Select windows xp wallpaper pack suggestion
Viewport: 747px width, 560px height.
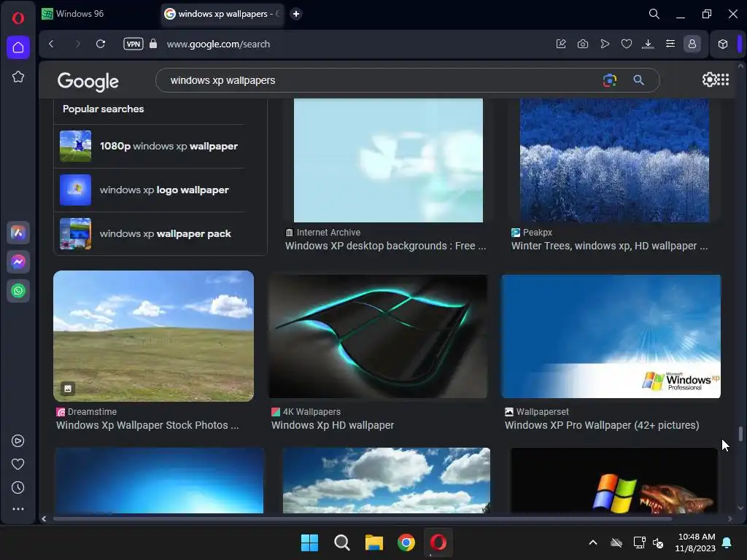[x=149, y=234]
